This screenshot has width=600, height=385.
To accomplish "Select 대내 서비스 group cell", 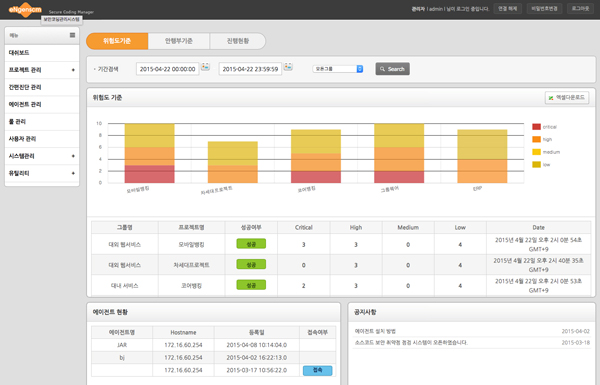I will tap(125, 285).
